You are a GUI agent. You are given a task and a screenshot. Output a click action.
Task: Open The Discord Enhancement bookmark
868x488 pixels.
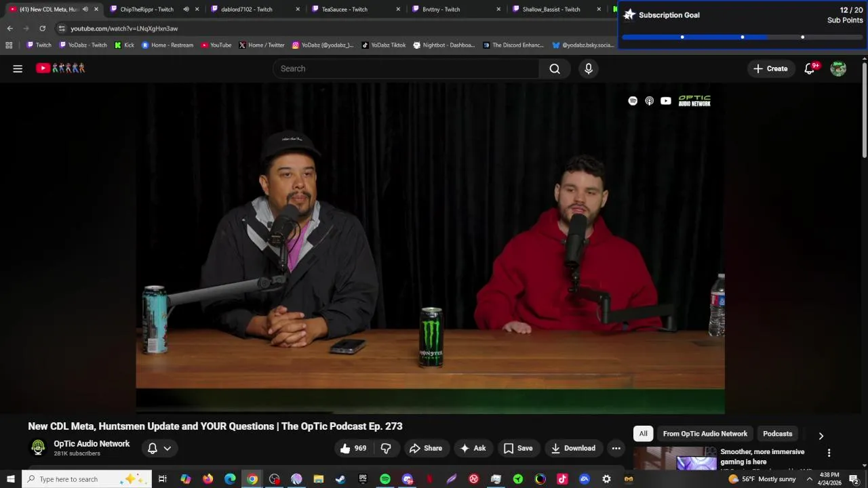tap(513, 45)
